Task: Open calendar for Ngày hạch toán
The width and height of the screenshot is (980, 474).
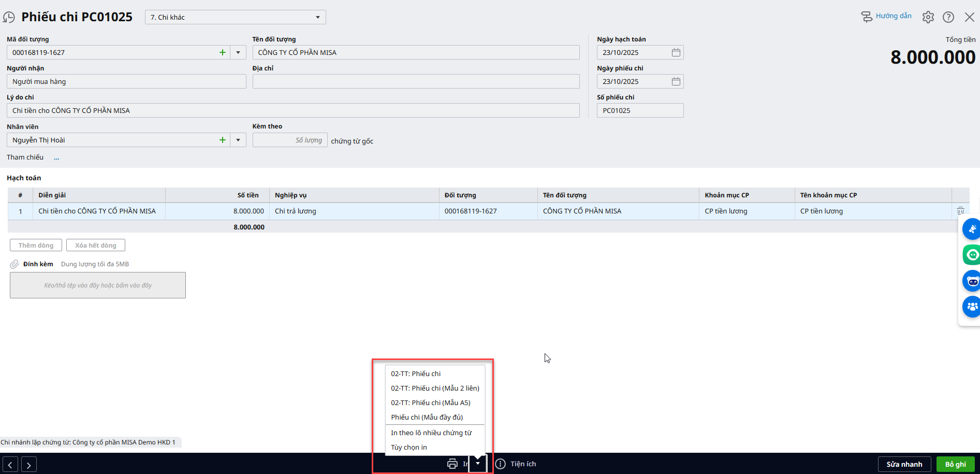Action: (x=676, y=52)
